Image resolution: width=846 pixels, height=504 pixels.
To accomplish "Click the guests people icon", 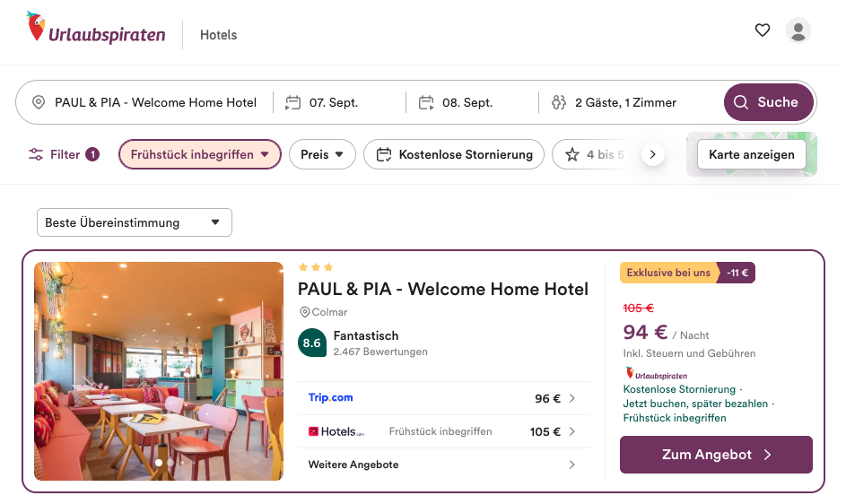I will pyautogui.click(x=559, y=102).
